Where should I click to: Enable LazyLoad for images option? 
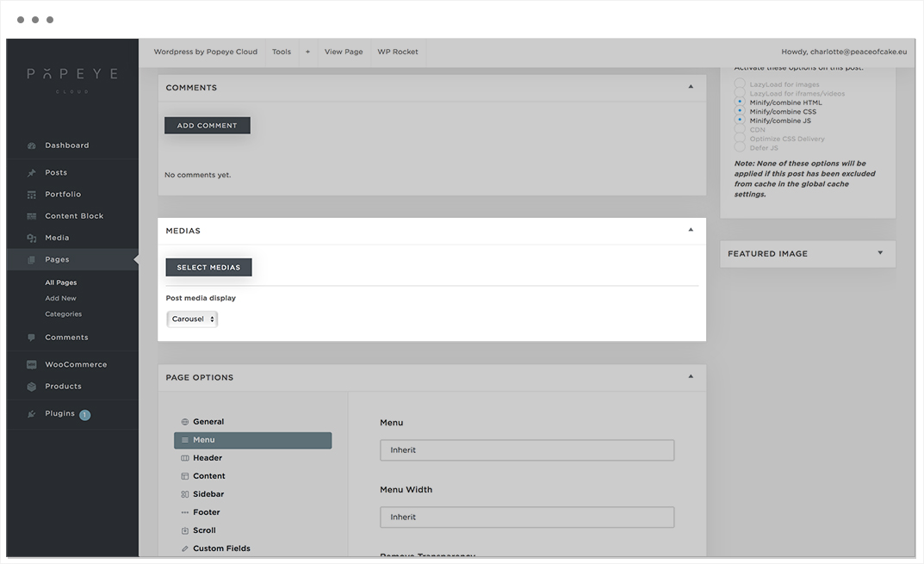(x=740, y=84)
